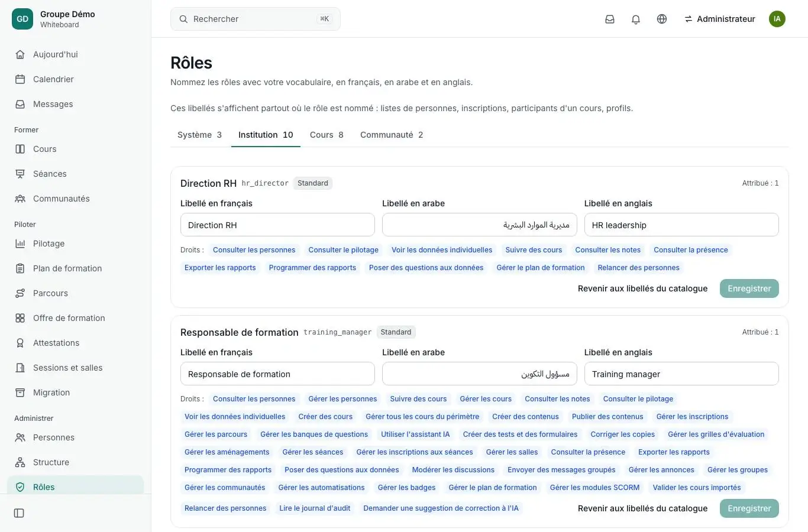
Task: Open notifications bell icon
Action: tap(636, 19)
